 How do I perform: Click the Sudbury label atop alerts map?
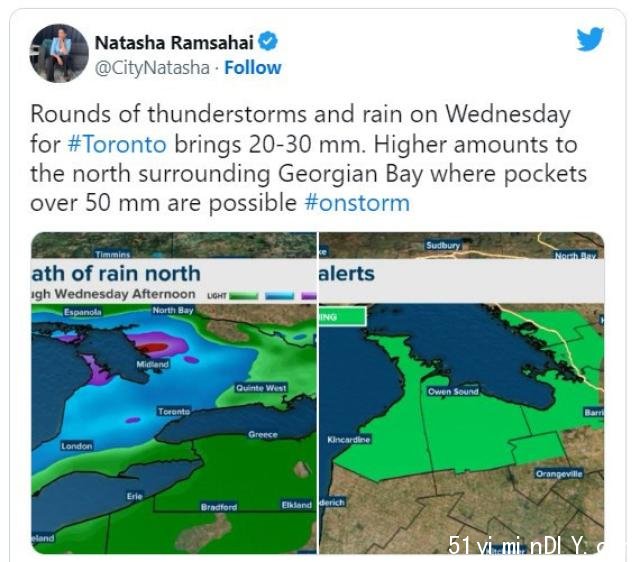pos(443,245)
